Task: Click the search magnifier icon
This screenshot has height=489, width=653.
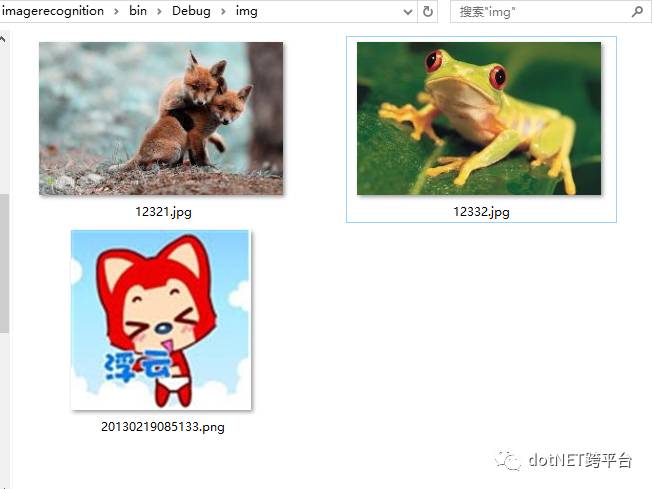Action: click(x=637, y=12)
